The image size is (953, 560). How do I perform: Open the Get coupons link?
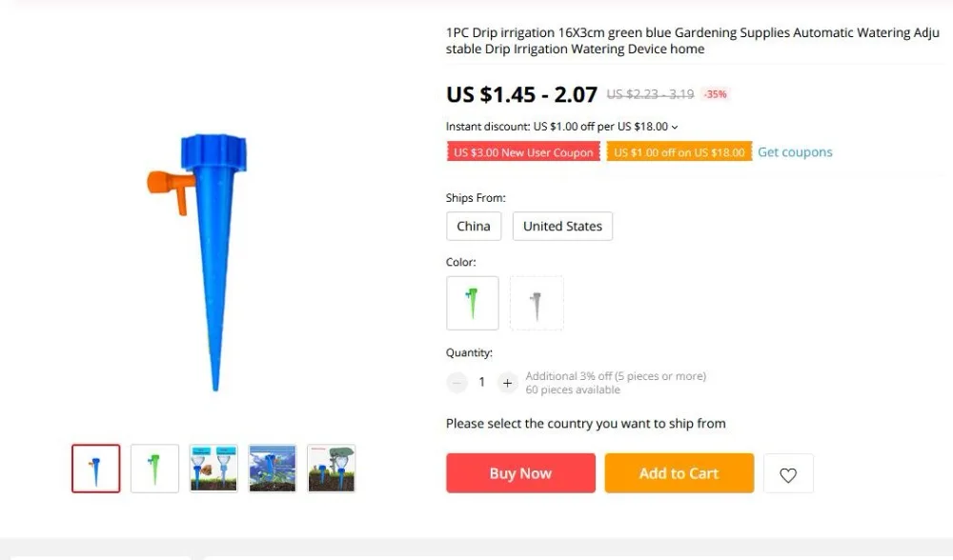(x=795, y=151)
